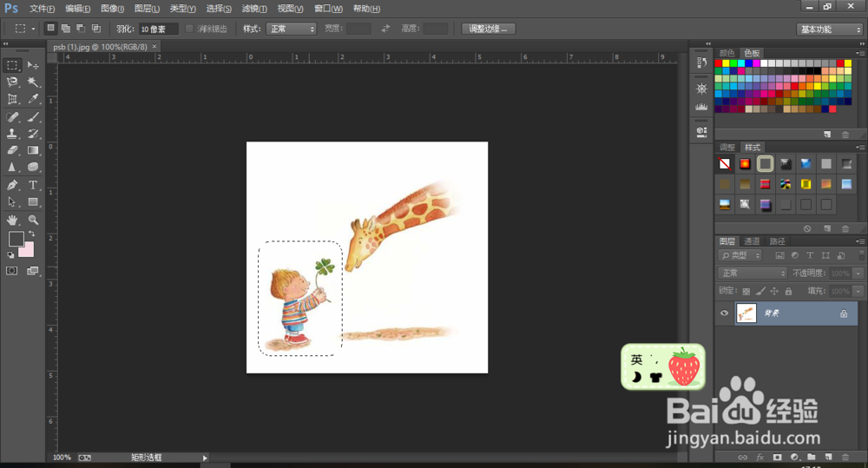Select the Path Selection tool
The height and width of the screenshot is (468, 868).
tap(12, 202)
